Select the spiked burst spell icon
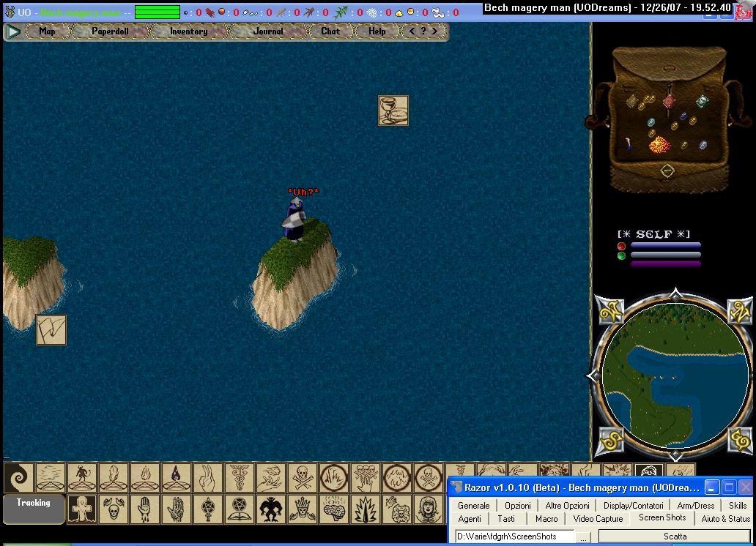The height and width of the screenshot is (546, 756). pos(366,509)
